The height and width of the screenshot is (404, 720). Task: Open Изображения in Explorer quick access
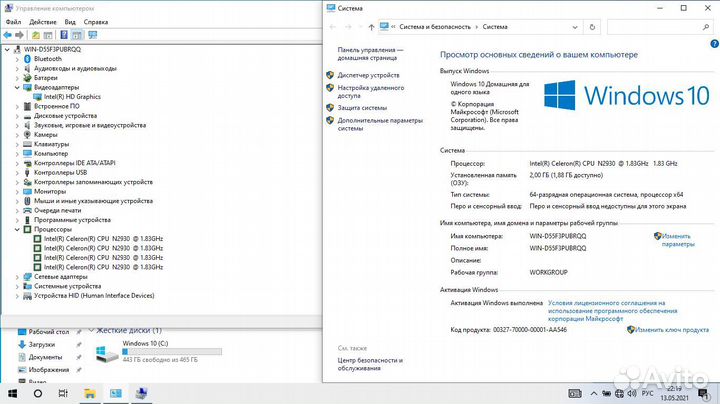49,370
